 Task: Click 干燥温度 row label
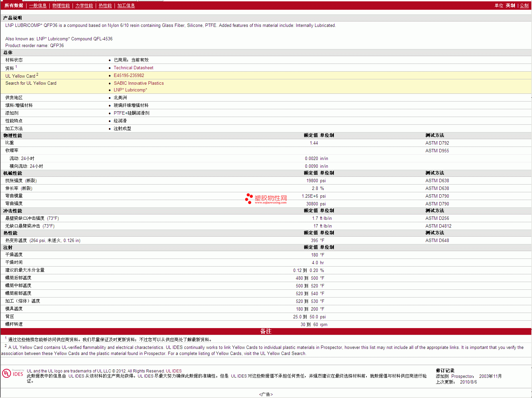14,255
